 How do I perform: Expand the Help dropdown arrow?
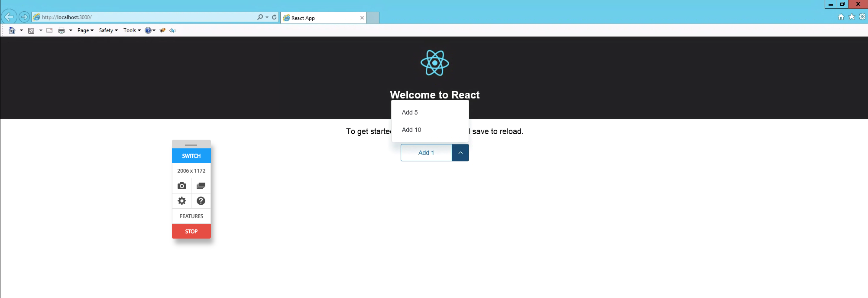coord(154,30)
